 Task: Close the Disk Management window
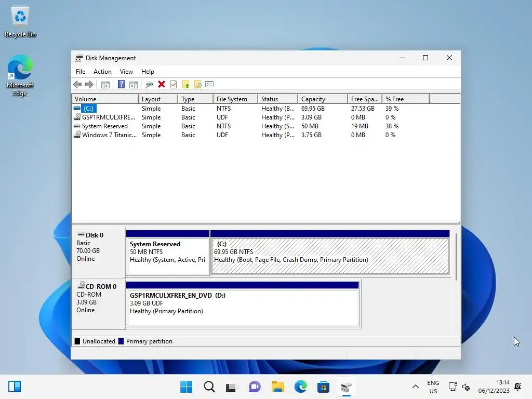(449, 58)
